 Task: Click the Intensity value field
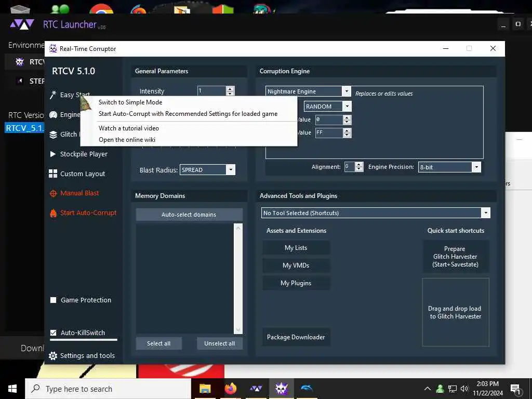pyautogui.click(x=212, y=91)
